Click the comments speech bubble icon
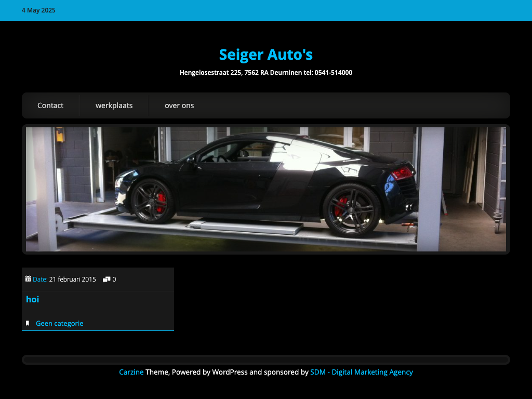This screenshot has width=532, height=399. [x=107, y=280]
